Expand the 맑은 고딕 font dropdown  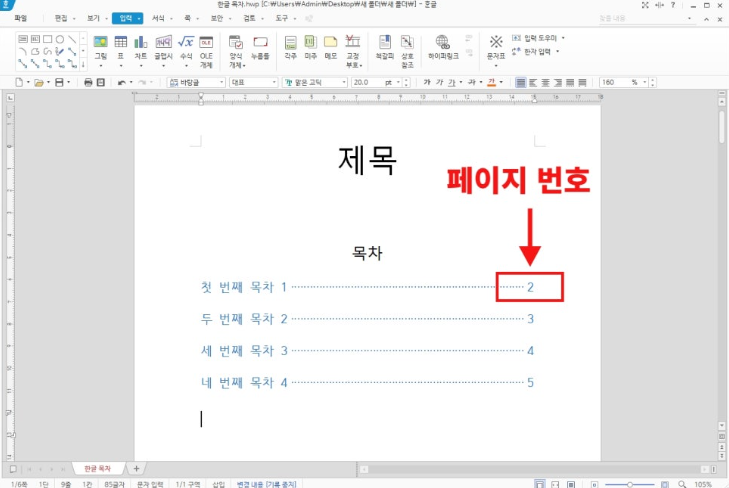click(344, 82)
